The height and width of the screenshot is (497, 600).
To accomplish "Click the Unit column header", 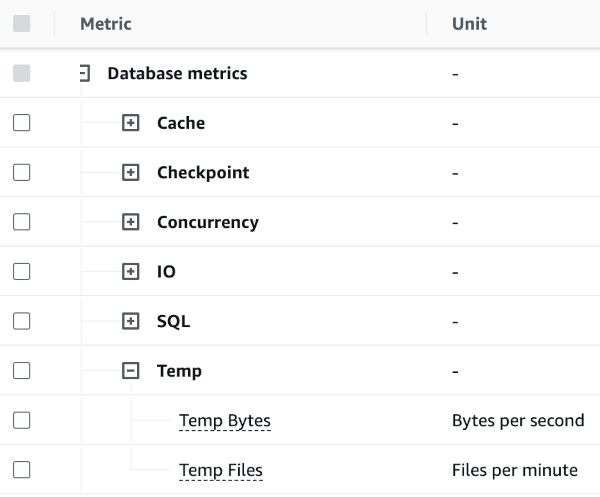I will [x=470, y=24].
